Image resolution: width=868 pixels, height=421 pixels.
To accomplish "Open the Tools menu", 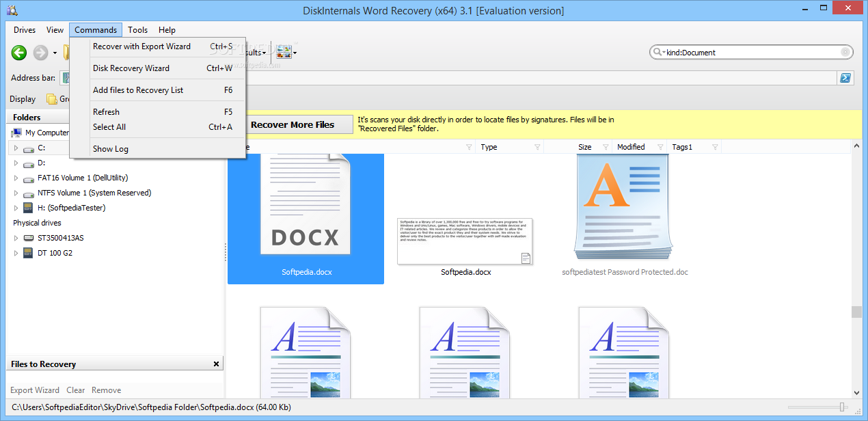I will tap(137, 30).
